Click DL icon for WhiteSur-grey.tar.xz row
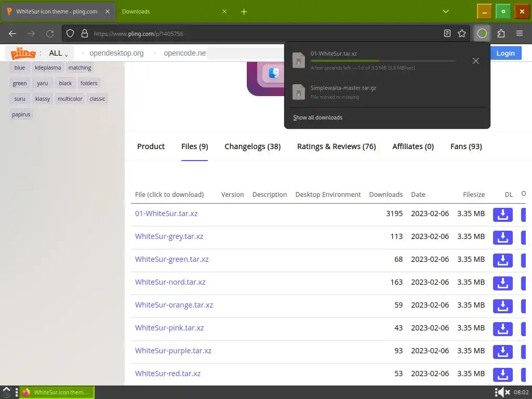 (x=502, y=237)
